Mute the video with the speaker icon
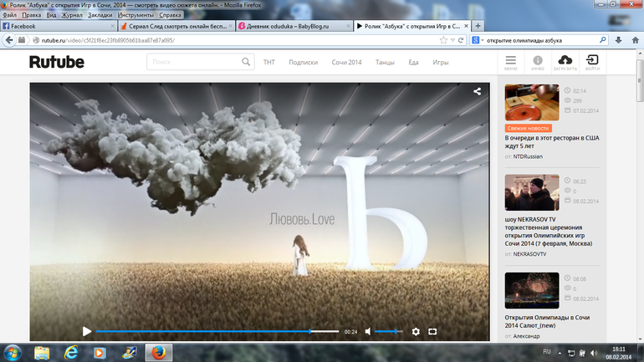The width and height of the screenshot is (644, 362). (368, 331)
